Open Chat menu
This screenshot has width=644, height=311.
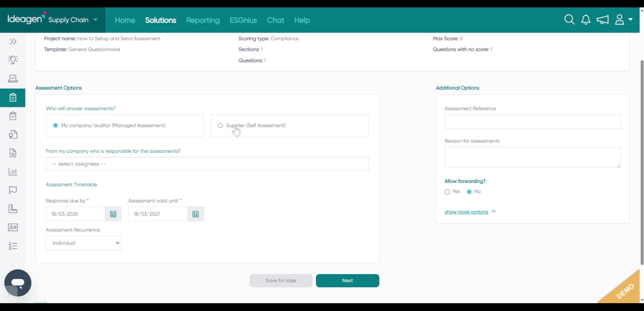pos(275,20)
